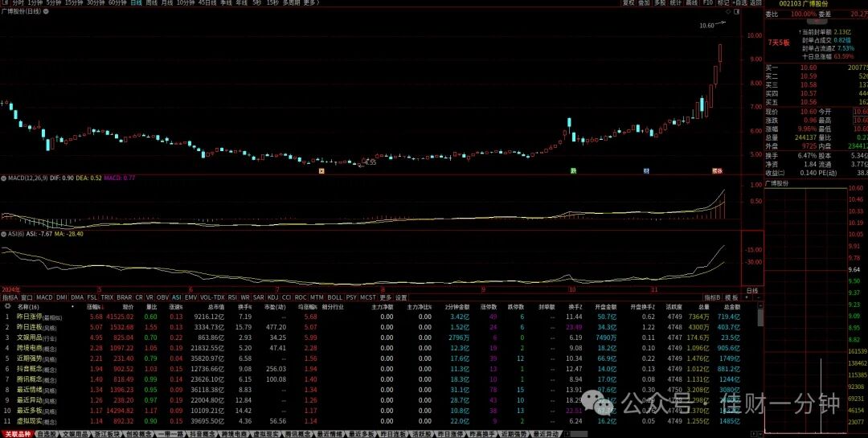Screen dimensions: 868x438
Task: Open indicator 设置 settings
Action: [x=401, y=297]
